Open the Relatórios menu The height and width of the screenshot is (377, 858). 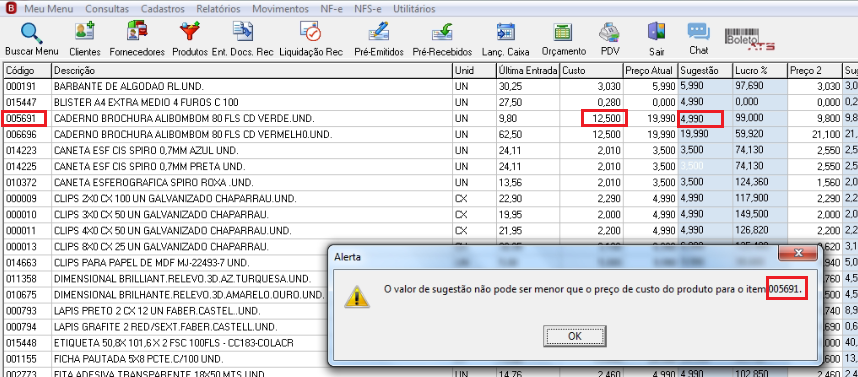(218, 9)
